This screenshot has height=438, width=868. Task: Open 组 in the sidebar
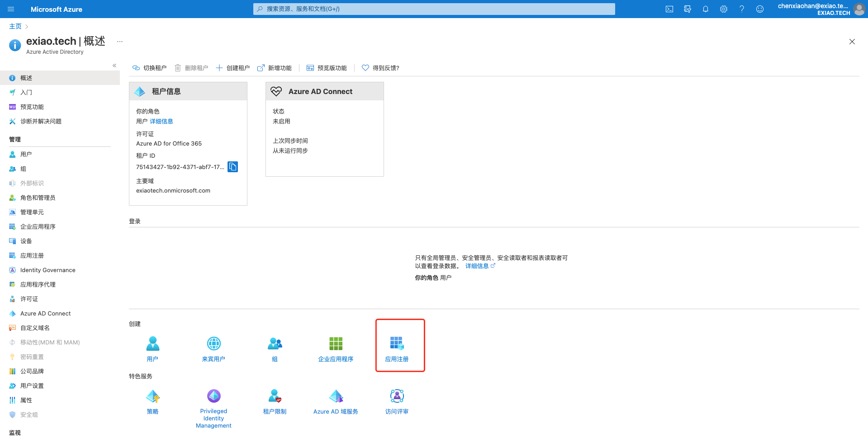tap(60, 169)
